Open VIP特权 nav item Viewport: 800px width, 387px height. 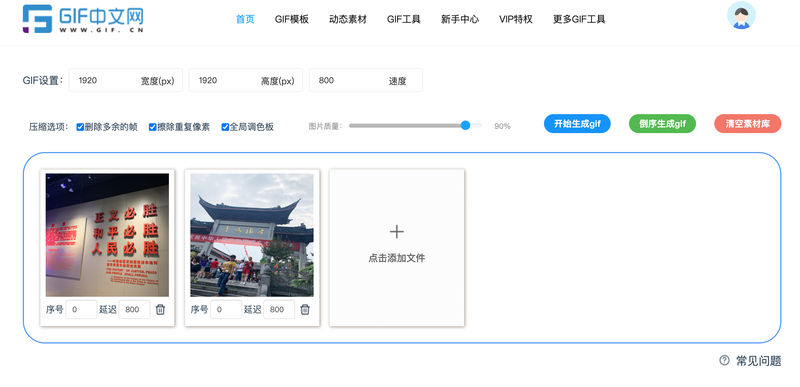pyautogui.click(x=516, y=19)
